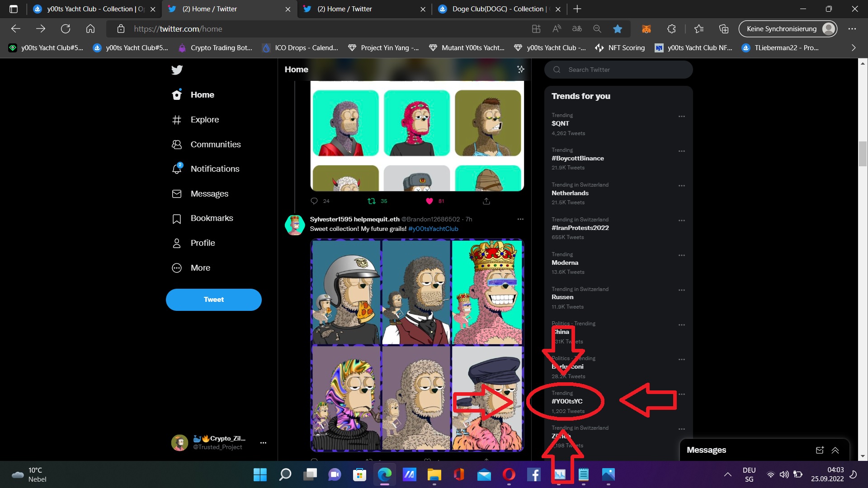The image size is (868, 488).
Task: Open Sylvester1595 tweet options menu
Action: 520,219
